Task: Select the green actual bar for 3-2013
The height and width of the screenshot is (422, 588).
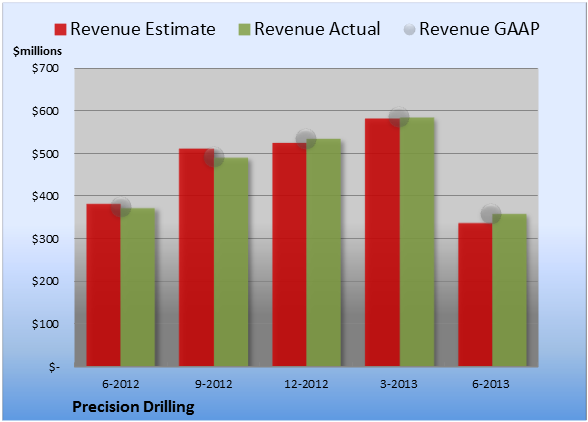Action: [417, 242]
